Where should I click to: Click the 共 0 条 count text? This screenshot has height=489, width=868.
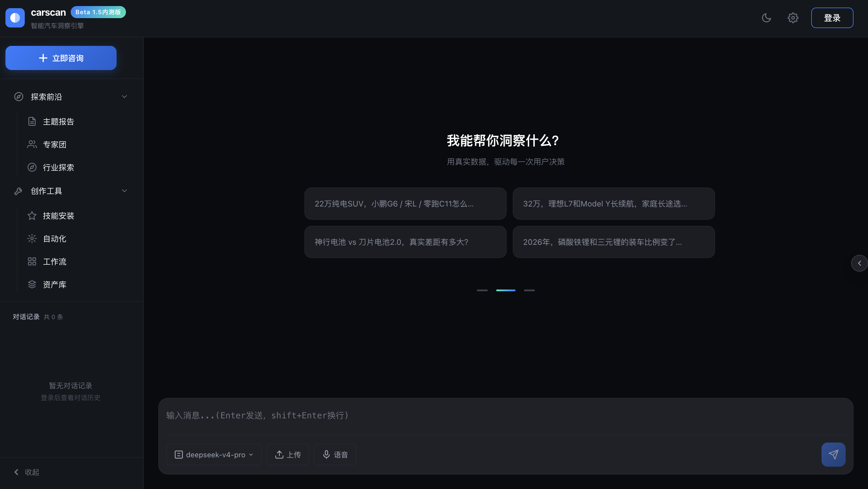[x=53, y=317]
